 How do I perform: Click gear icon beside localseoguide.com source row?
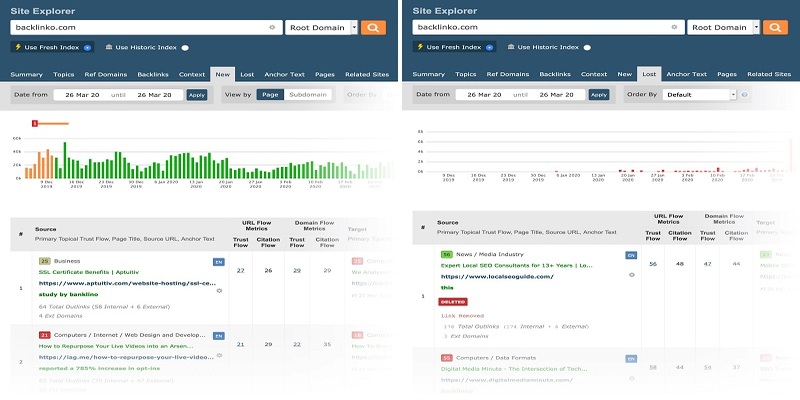tap(632, 273)
